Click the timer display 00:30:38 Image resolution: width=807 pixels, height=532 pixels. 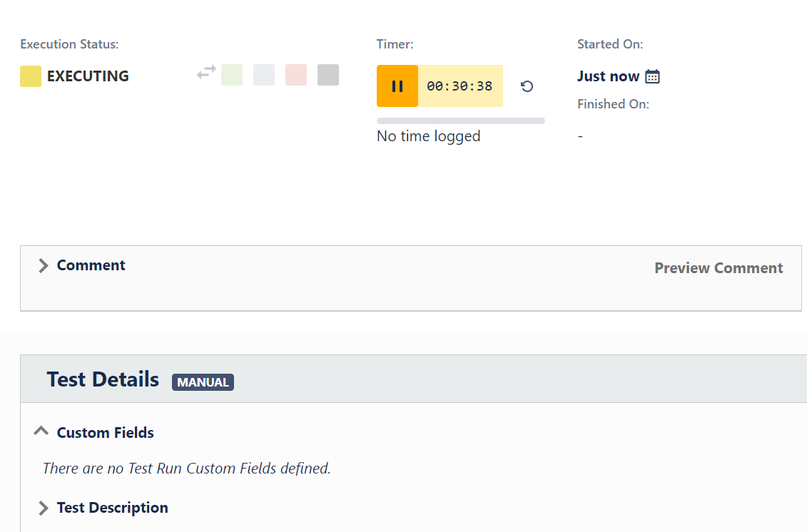pyautogui.click(x=460, y=86)
